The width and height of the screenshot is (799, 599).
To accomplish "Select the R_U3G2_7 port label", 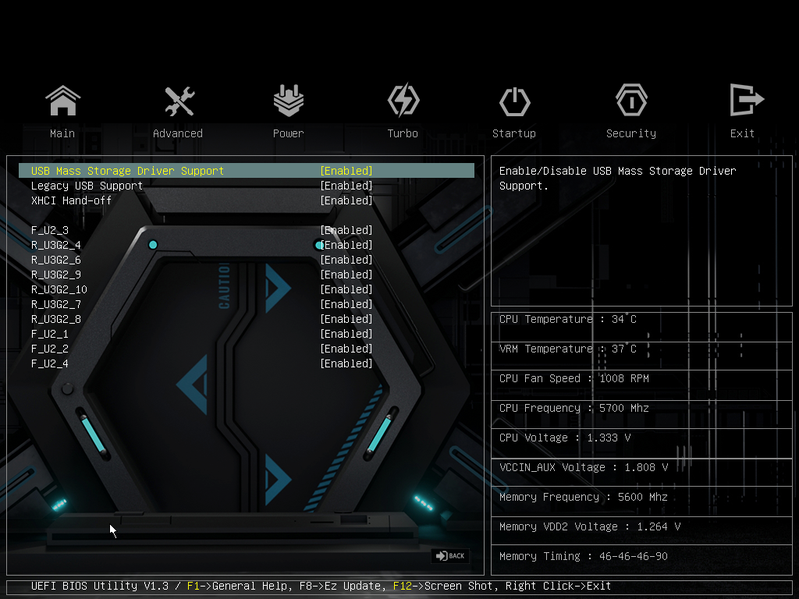I will click(x=56, y=305).
